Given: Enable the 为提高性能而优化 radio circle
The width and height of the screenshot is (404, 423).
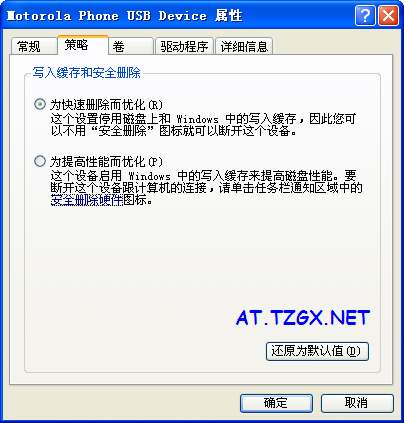Looking at the screenshot, I should tap(40, 161).
